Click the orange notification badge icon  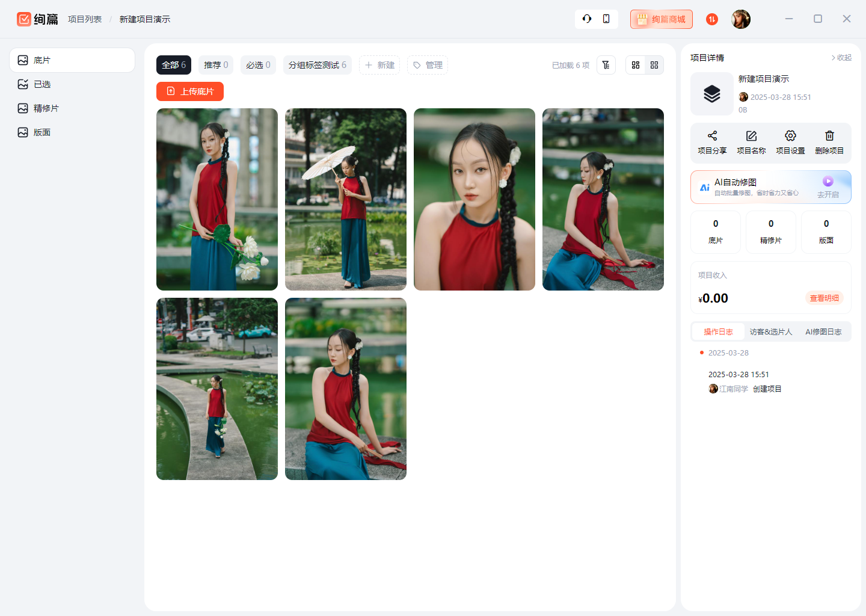pyautogui.click(x=712, y=19)
